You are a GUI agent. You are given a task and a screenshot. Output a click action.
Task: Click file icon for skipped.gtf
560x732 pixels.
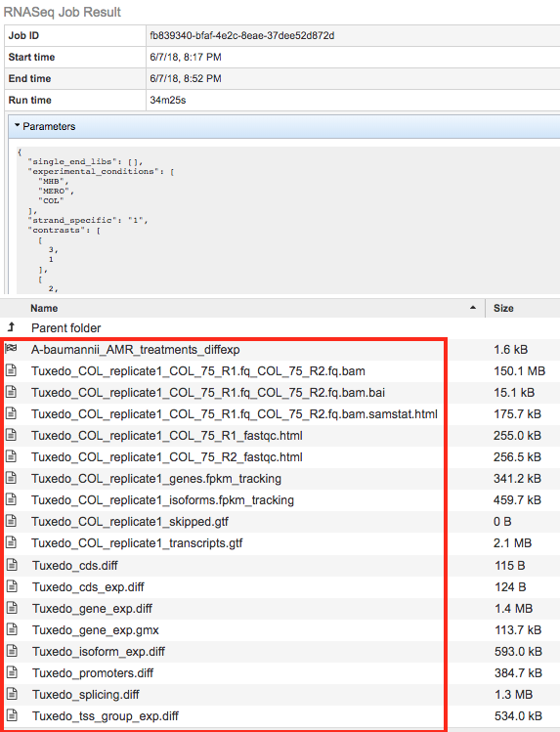coord(11,521)
